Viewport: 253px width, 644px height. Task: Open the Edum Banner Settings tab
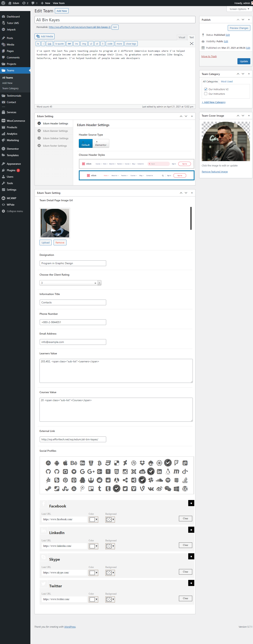tap(55, 131)
